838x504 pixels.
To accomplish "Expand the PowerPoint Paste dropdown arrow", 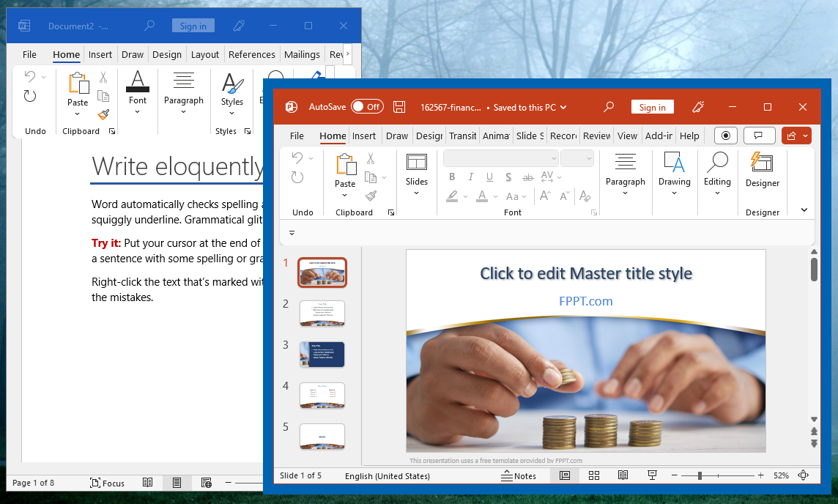I will 345,196.
